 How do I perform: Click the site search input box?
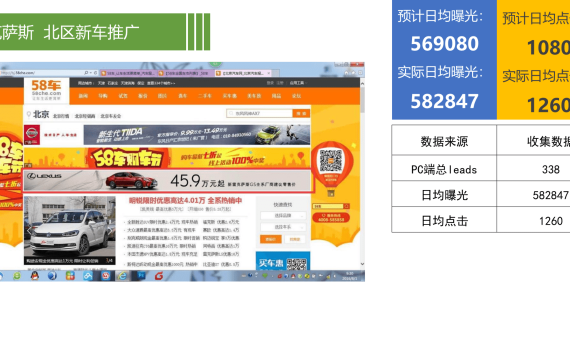click(x=260, y=113)
